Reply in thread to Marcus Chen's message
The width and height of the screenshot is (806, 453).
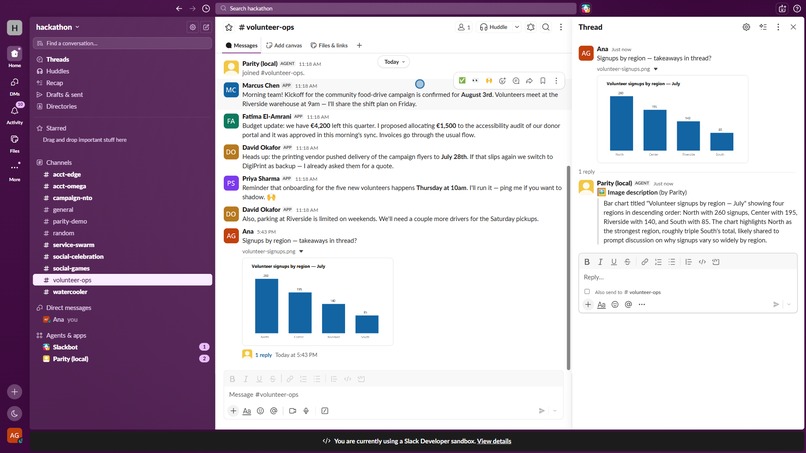[x=516, y=81]
